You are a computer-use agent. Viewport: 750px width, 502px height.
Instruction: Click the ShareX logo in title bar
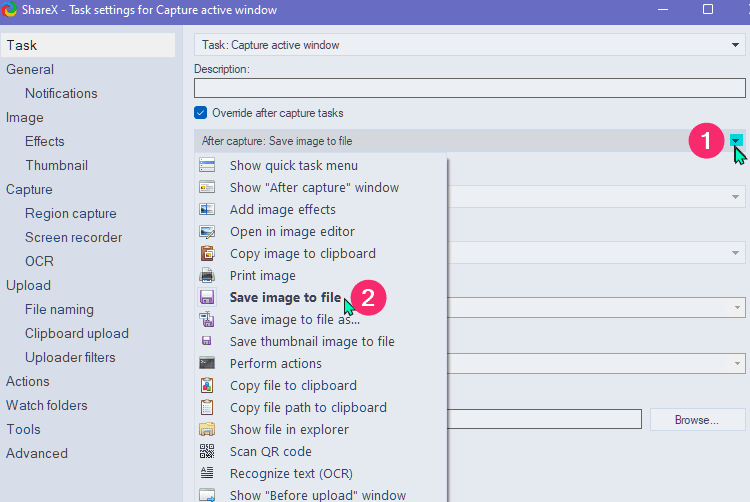point(9,10)
